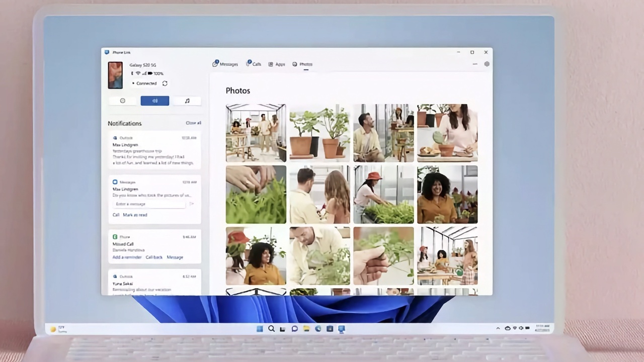The height and width of the screenshot is (362, 644).
Task: Open the potted plants photo thumbnail
Action: 319,133
